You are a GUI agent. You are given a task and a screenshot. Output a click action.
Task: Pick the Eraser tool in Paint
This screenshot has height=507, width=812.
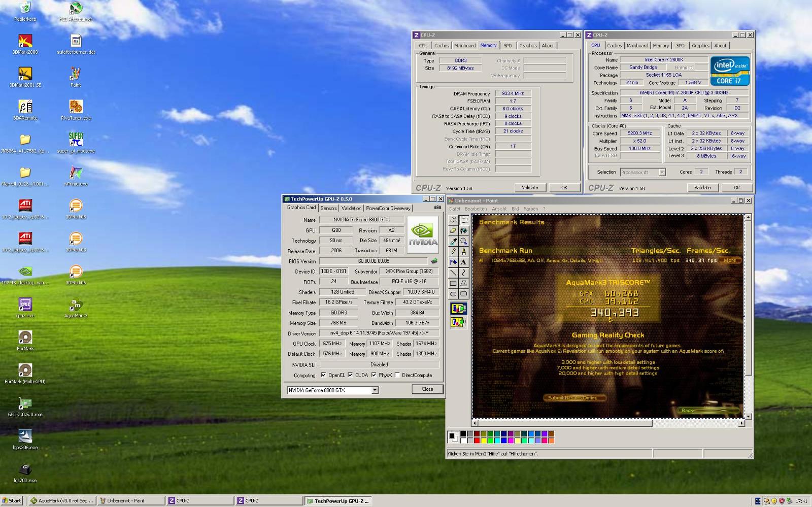point(453,230)
